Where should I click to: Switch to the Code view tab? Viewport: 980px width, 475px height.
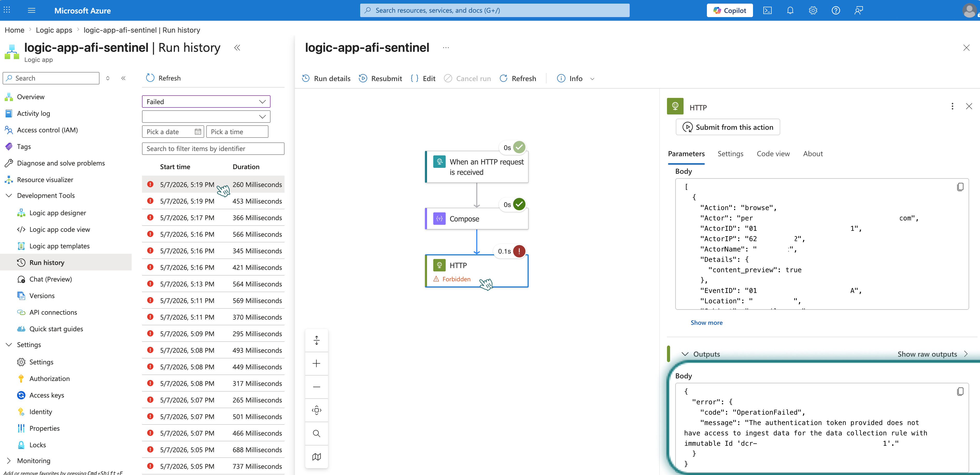pos(773,154)
